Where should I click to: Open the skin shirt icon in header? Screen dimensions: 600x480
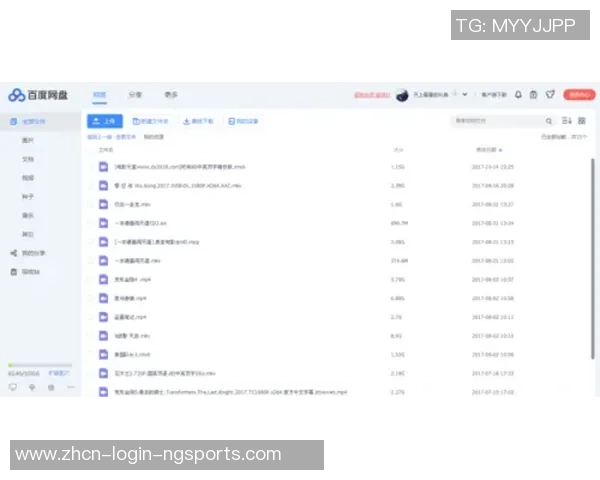pos(550,94)
